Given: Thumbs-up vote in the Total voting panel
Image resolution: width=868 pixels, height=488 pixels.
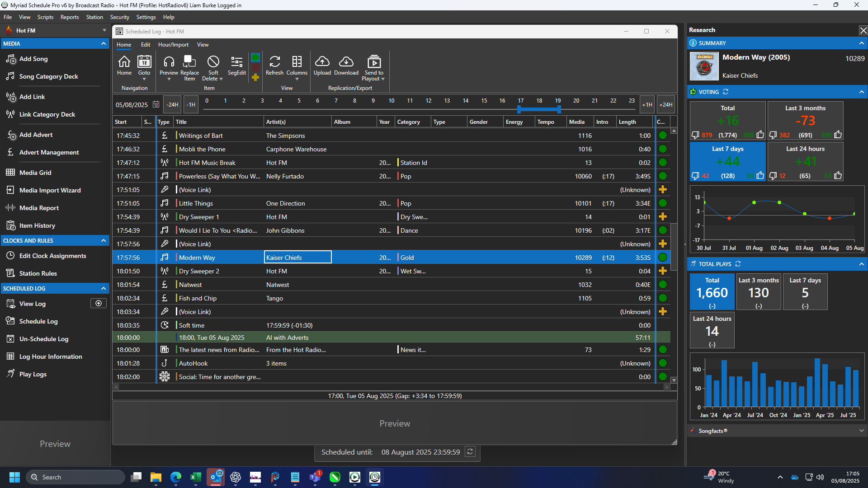Looking at the screenshot, I should 759,135.
